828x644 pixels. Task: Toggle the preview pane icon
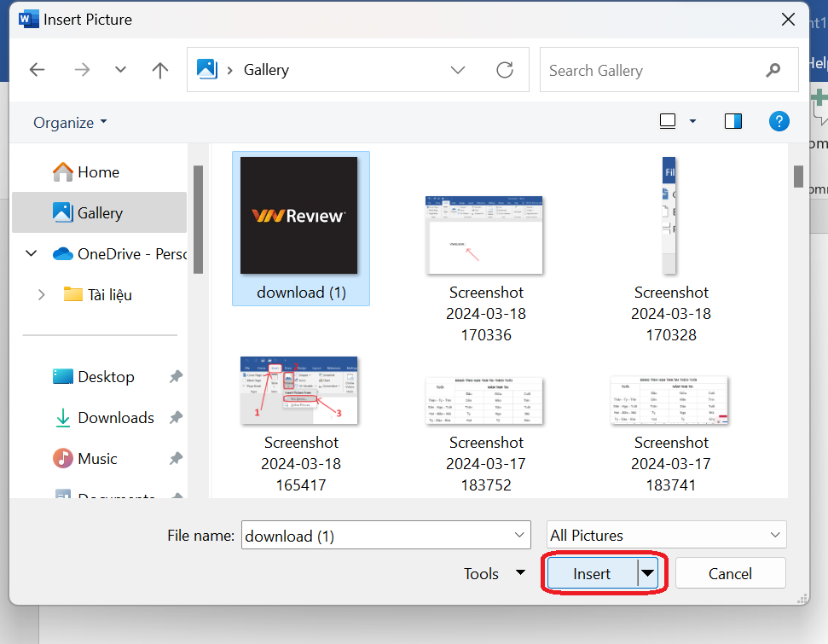pos(733,121)
